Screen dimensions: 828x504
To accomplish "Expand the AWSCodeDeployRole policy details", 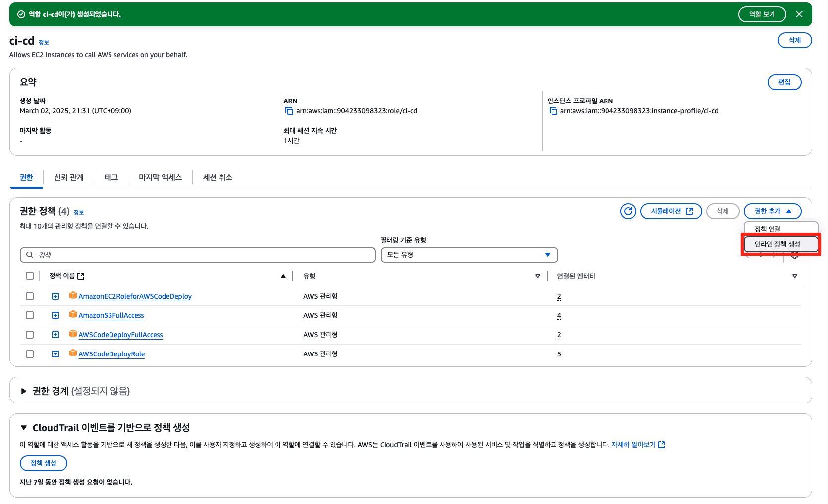I will point(55,354).
